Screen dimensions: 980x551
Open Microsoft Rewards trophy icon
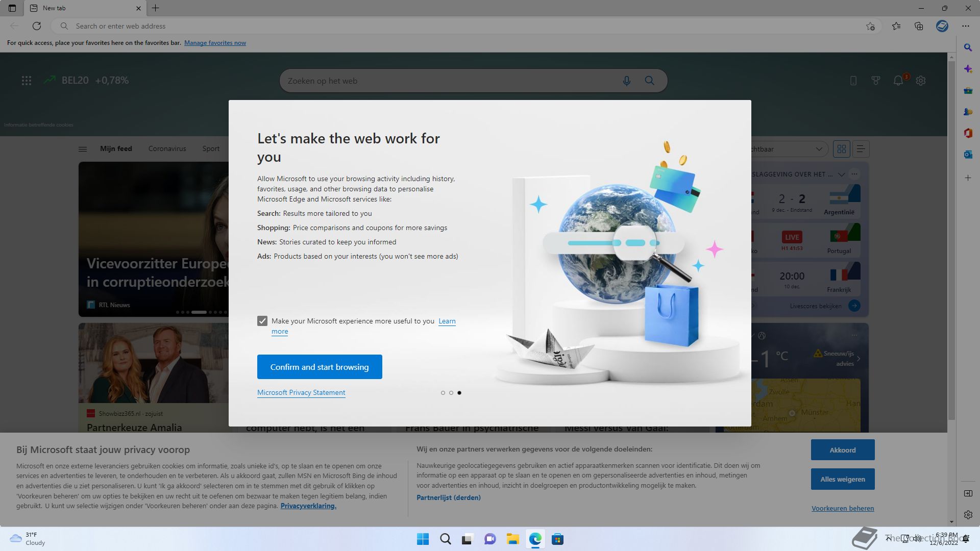tap(876, 81)
